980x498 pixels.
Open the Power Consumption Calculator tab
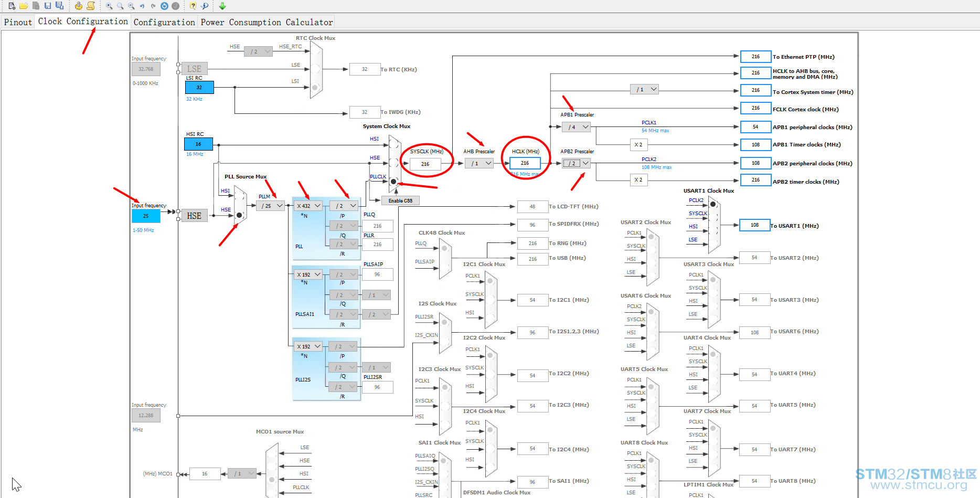coord(267,22)
